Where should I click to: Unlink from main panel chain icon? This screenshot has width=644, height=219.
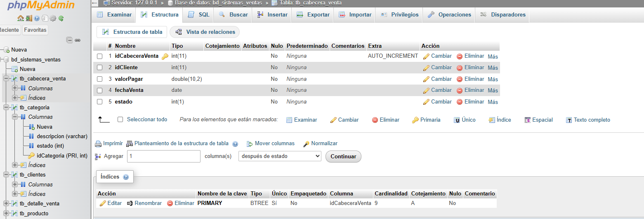coord(77,40)
